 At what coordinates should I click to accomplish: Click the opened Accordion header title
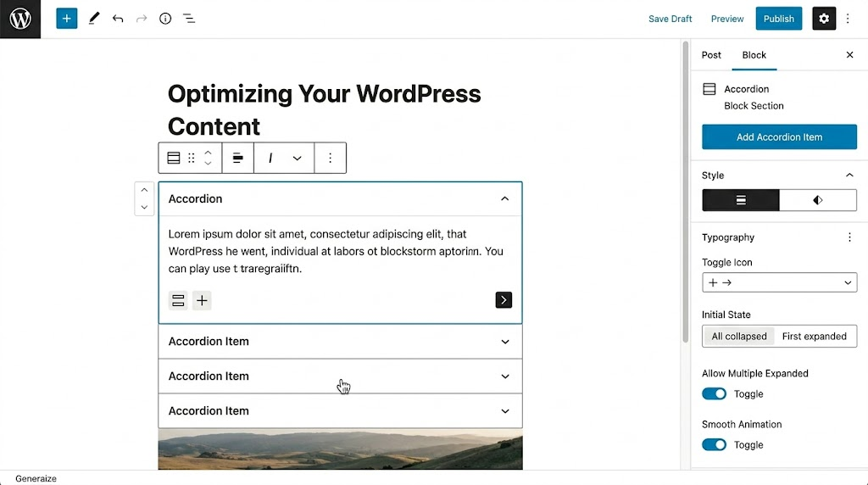[195, 198]
